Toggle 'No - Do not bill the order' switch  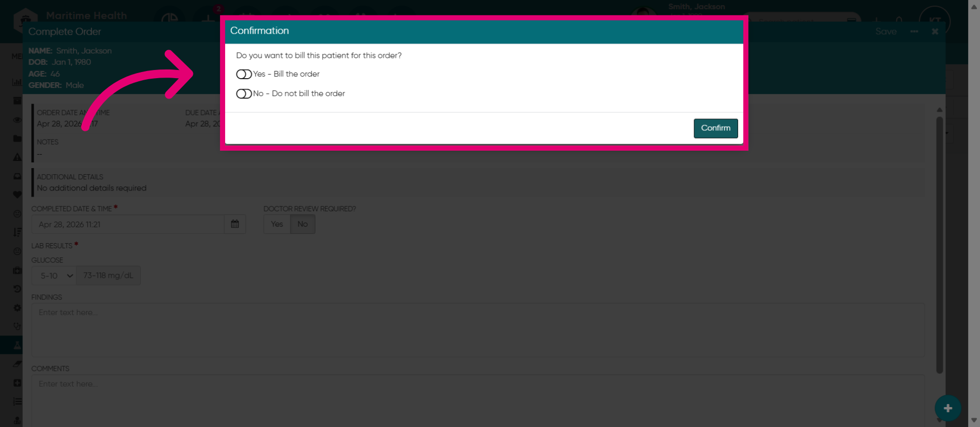(x=244, y=94)
